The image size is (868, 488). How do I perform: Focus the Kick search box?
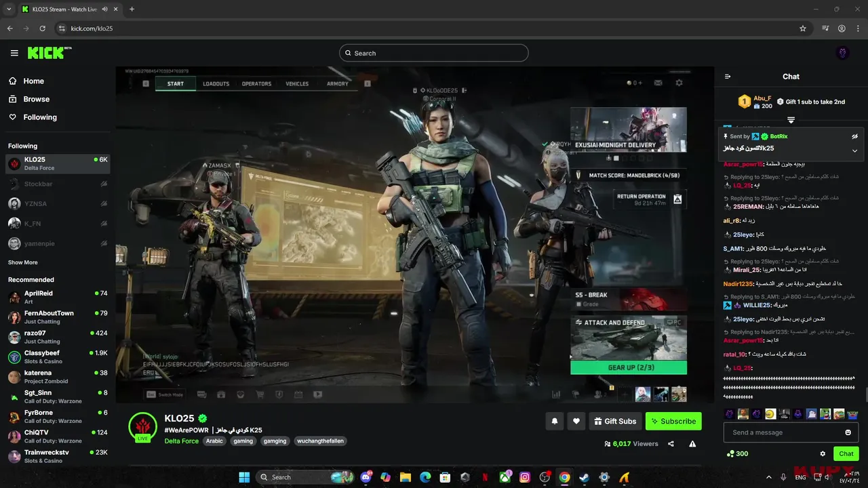[434, 53]
